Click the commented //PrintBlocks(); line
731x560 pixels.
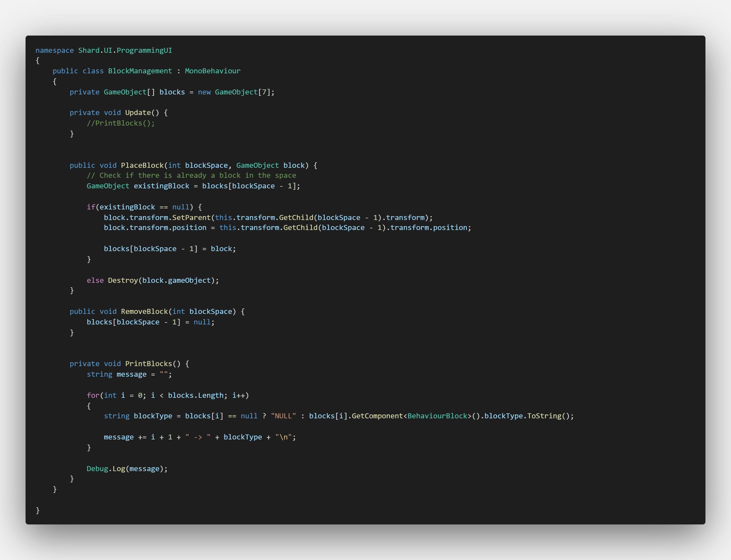point(121,123)
